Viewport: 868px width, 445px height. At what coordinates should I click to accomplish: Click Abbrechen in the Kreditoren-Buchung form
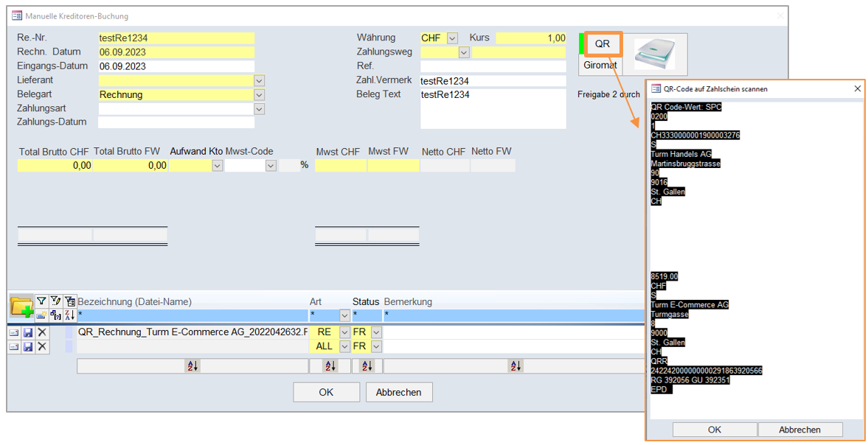[x=398, y=392]
